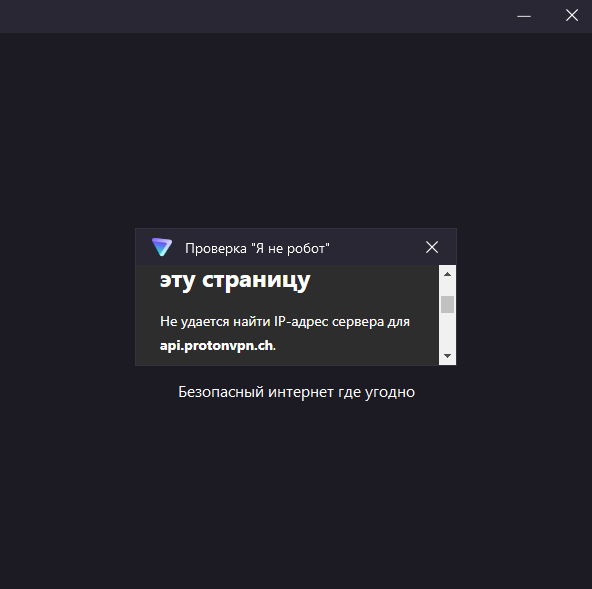
Task: Click the gray scrollbar thumb in the dialog
Action: [x=447, y=304]
